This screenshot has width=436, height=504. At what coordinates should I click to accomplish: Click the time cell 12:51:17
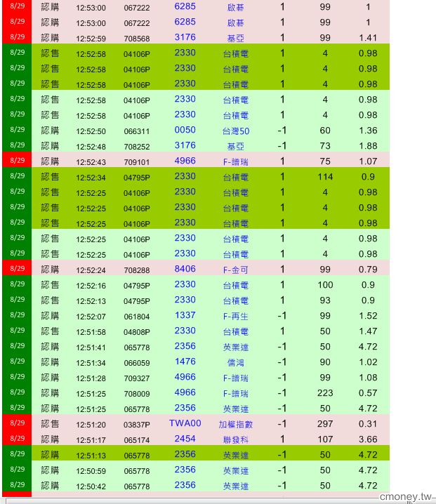tap(91, 439)
